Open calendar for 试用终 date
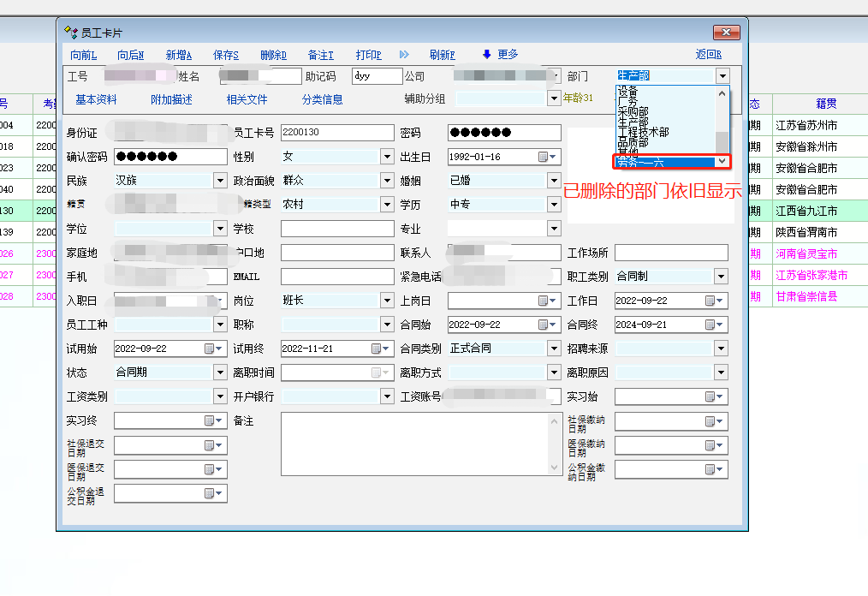Screen dimensions: 868x596 click(x=376, y=349)
